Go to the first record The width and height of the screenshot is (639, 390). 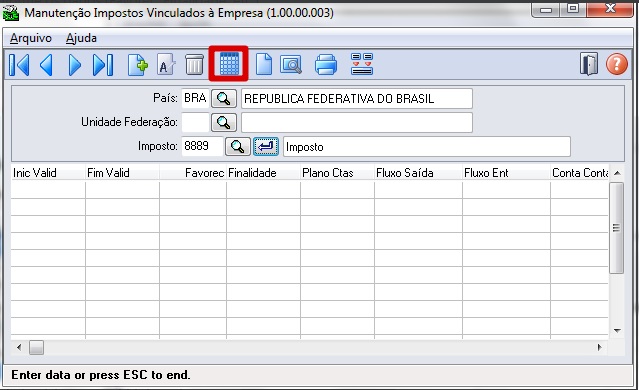(x=19, y=64)
